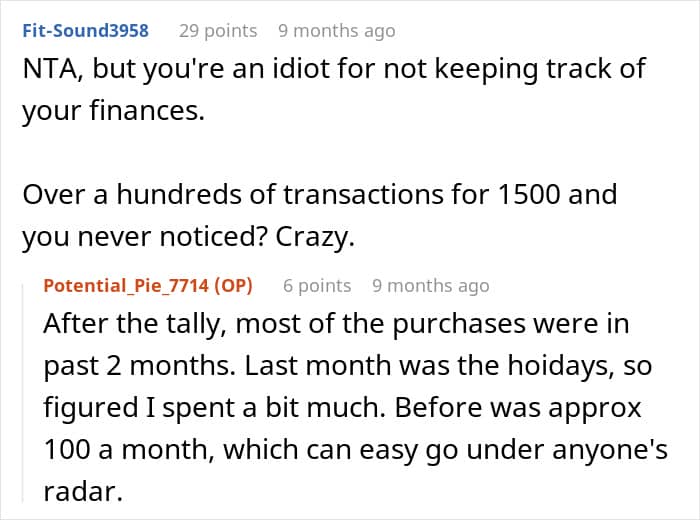Open the Potential_Pie_7714 user profile
The height and width of the screenshot is (520, 700).
pyautogui.click(x=127, y=286)
